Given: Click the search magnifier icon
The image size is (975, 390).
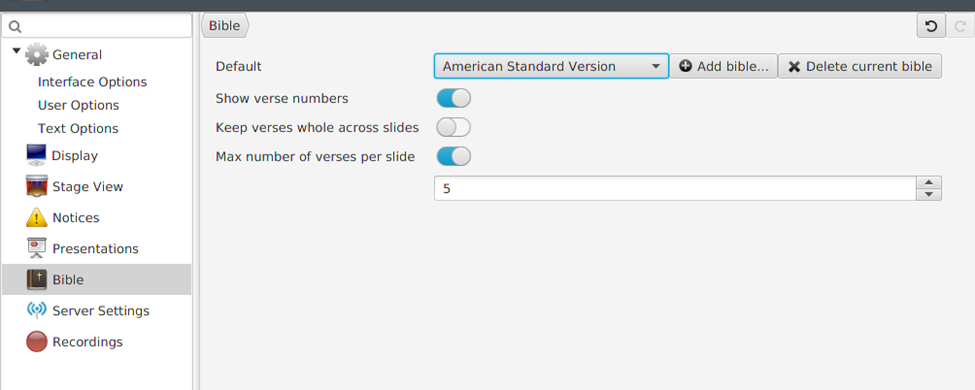Looking at the screenshot, I should tap(16, 26).
